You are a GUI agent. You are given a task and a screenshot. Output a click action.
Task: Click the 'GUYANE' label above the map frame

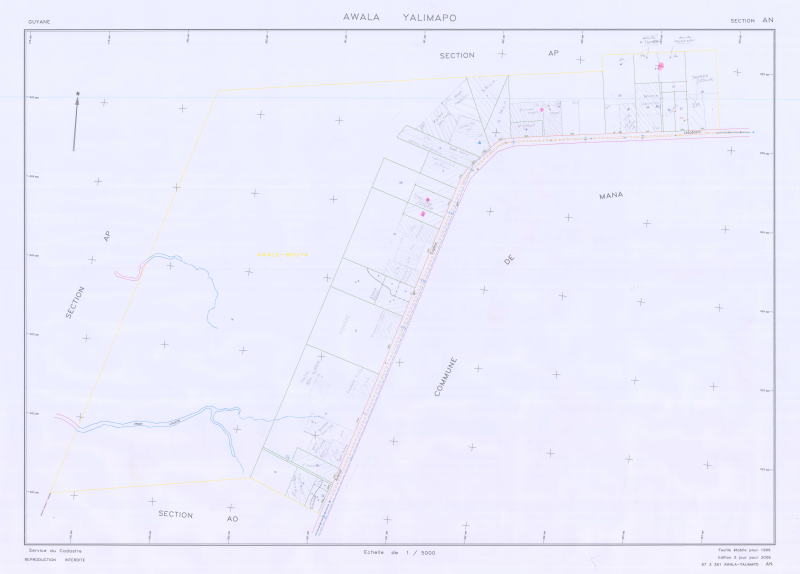tap(39, 22)
